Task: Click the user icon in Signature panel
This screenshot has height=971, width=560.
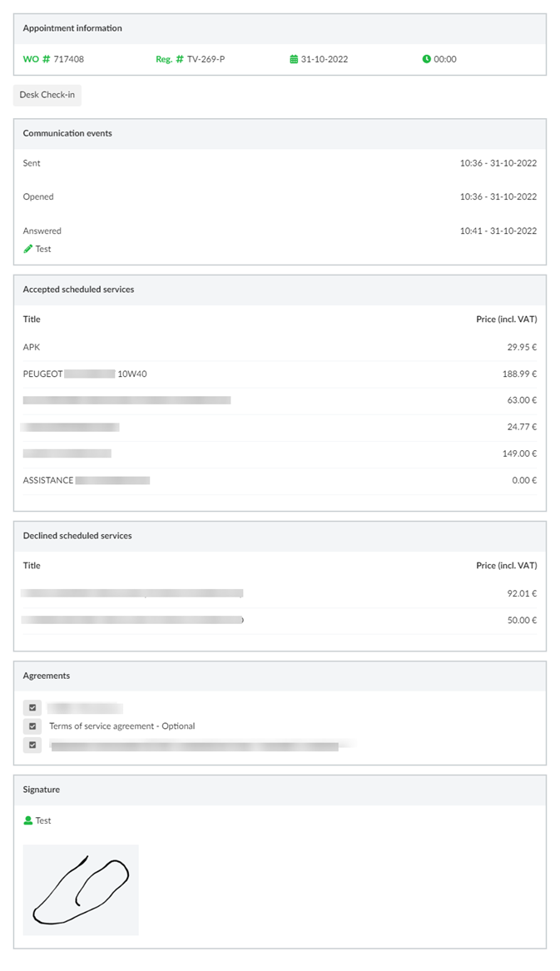Action: tap(28, 820)
